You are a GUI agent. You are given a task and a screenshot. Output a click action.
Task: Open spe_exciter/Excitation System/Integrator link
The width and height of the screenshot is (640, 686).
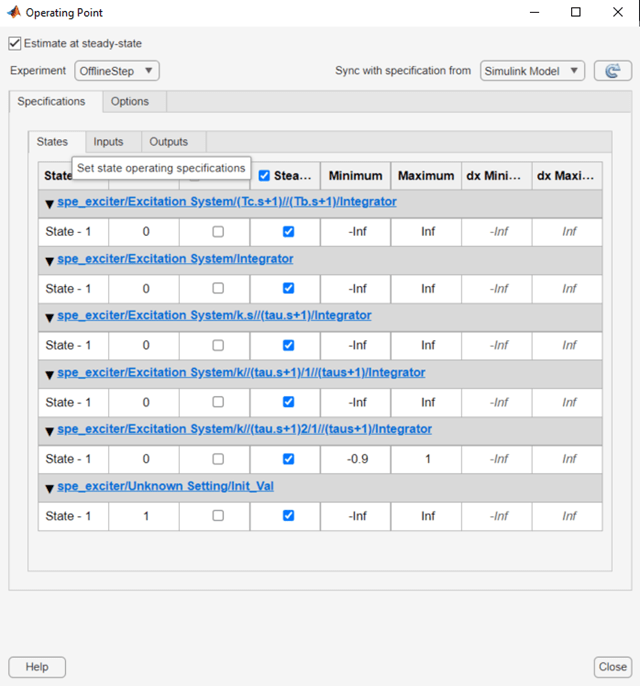pos(175,259)
